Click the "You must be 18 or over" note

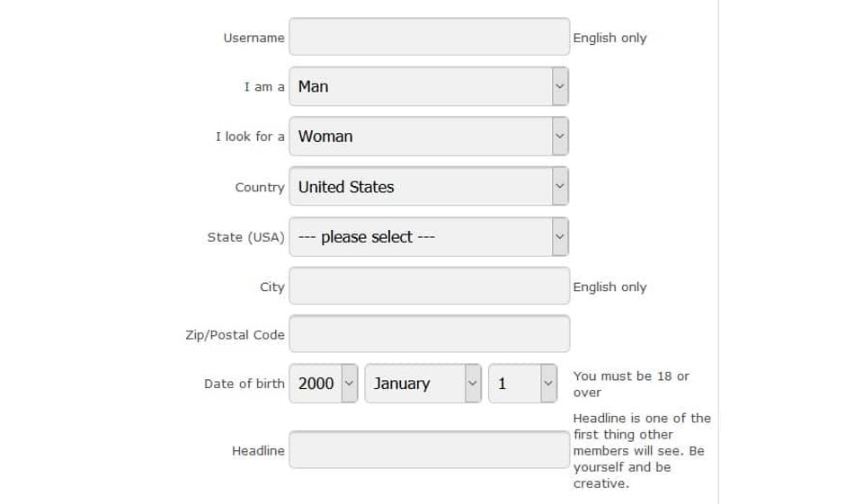click(631, 385)
